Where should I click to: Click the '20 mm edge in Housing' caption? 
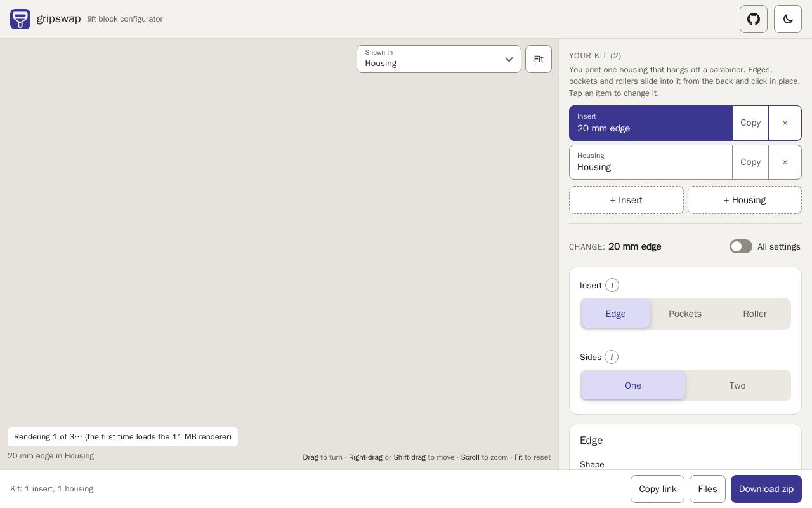tap(51, 456)
